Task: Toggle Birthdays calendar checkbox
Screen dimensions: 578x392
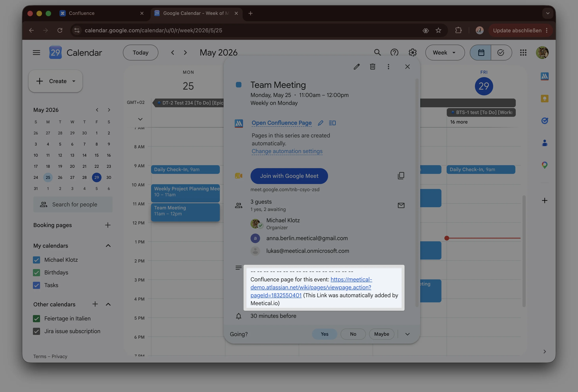Action: click(x=36, y=273)
